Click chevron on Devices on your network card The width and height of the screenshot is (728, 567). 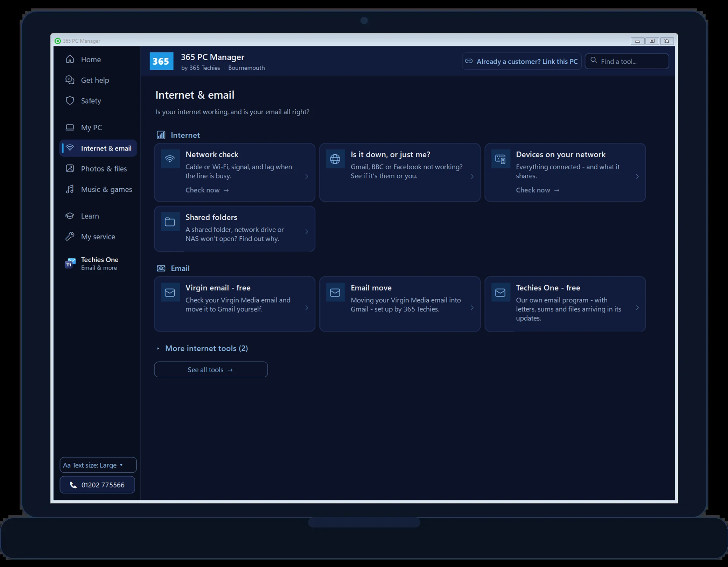coord(637,176)
